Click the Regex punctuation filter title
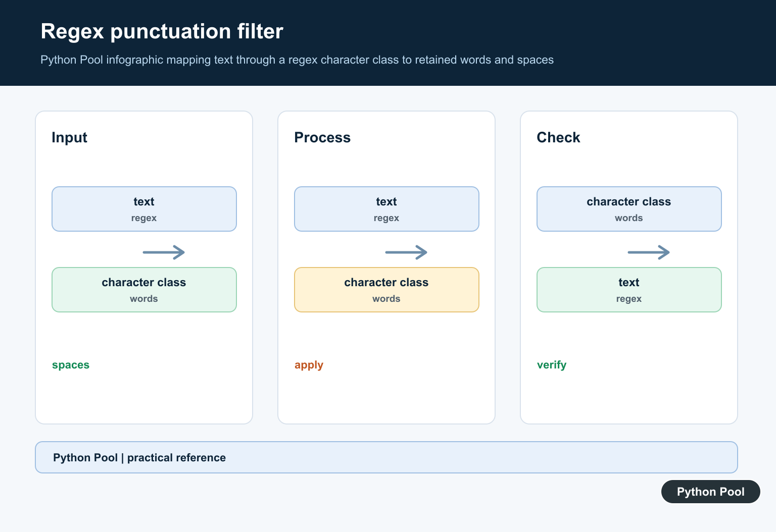 [162, 31]
